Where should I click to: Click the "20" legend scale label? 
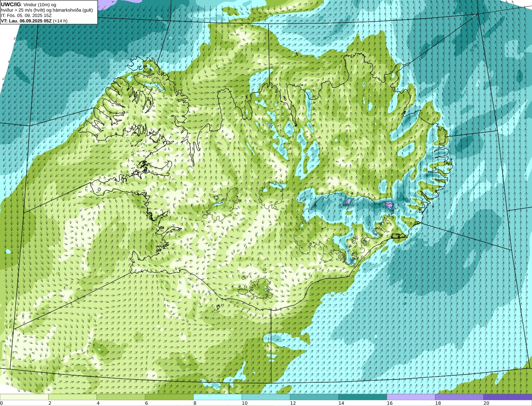click(486, 403)
